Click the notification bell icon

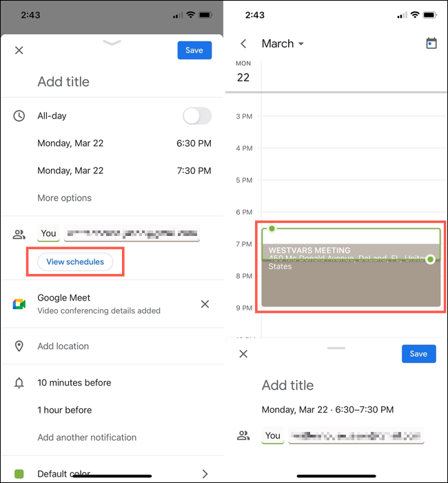(x=19, y=383)
